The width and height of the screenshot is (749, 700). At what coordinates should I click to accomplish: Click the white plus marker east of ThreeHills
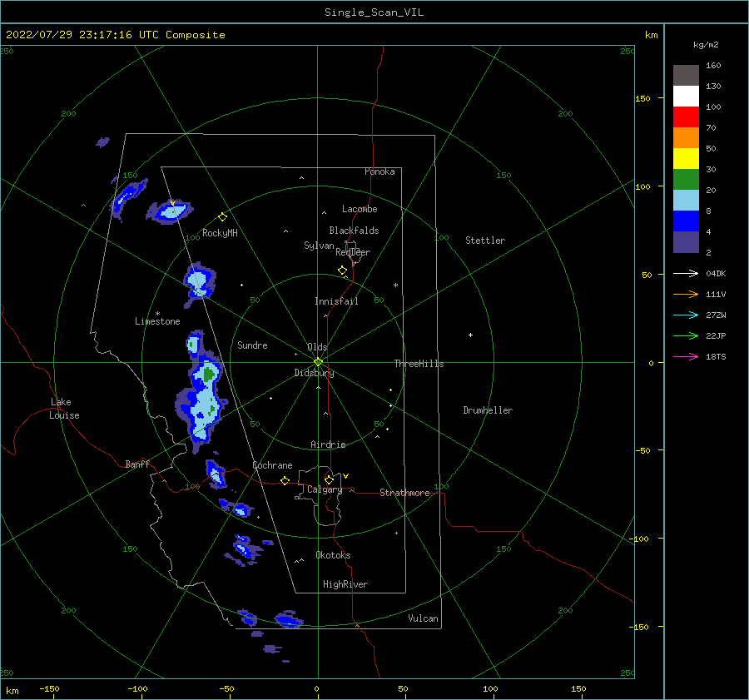pos(470,335)
